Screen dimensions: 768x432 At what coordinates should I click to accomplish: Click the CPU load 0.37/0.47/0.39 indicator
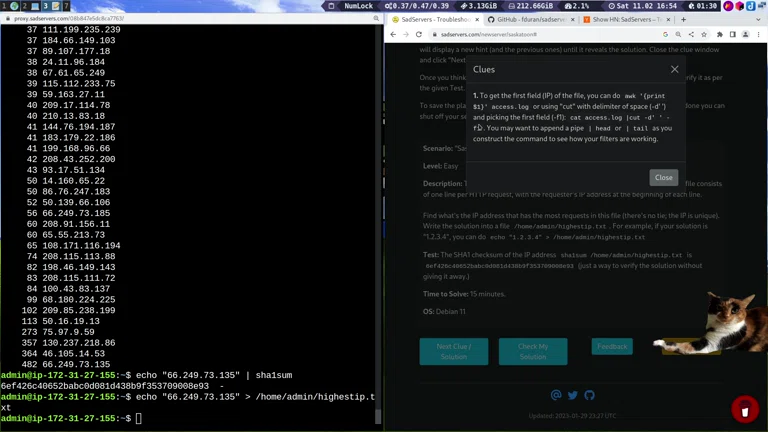click(416, 6)
